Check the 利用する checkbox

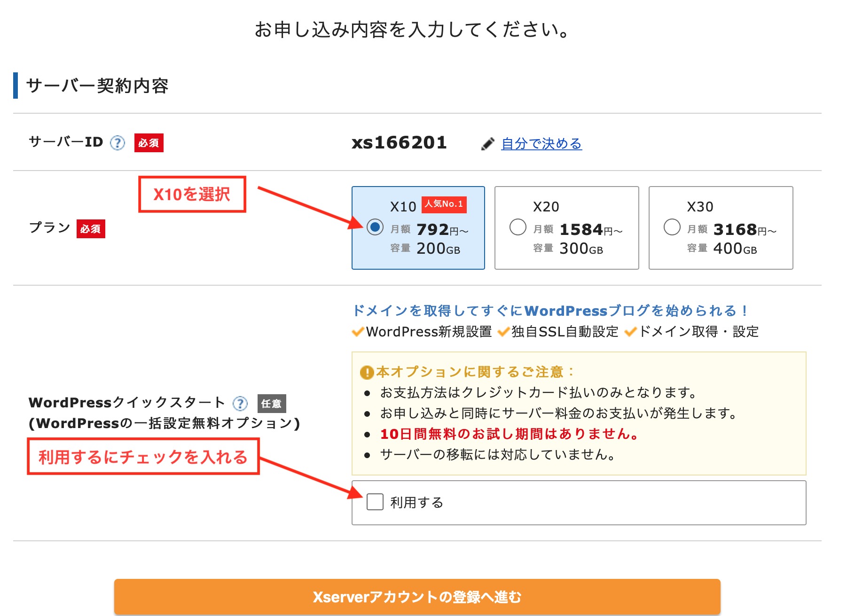coord(375,502)
